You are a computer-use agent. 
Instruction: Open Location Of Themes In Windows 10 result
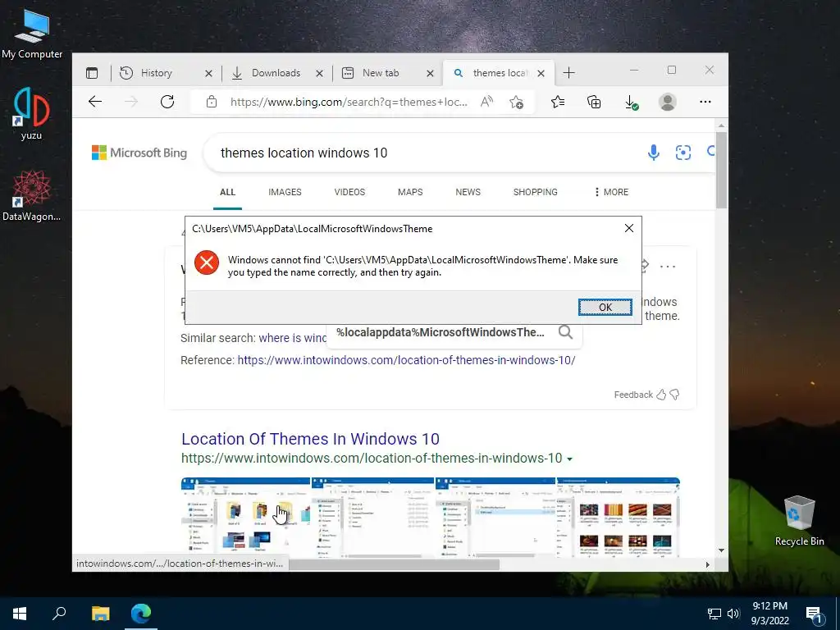click(310, 439)
